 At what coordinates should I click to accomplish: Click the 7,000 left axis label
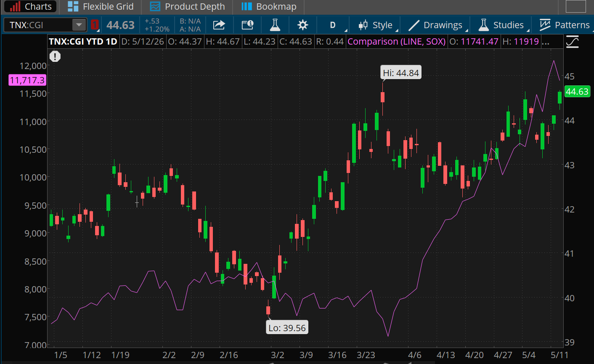[x=35, y=345]
